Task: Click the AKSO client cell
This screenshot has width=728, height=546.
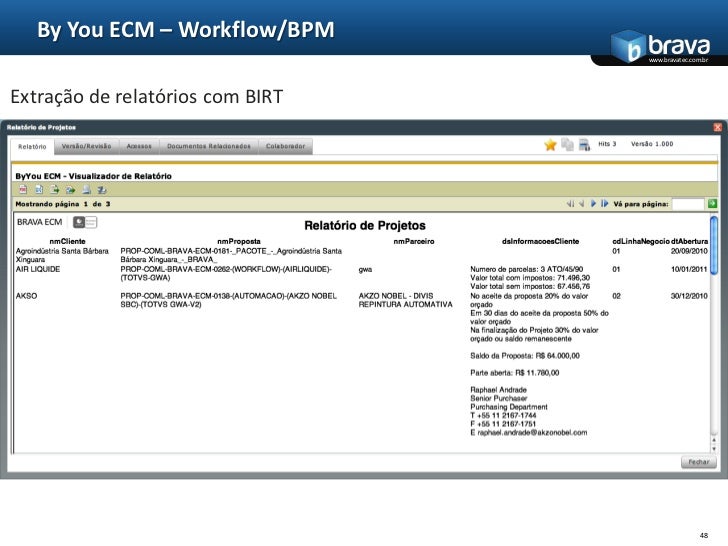Action: 26,296
